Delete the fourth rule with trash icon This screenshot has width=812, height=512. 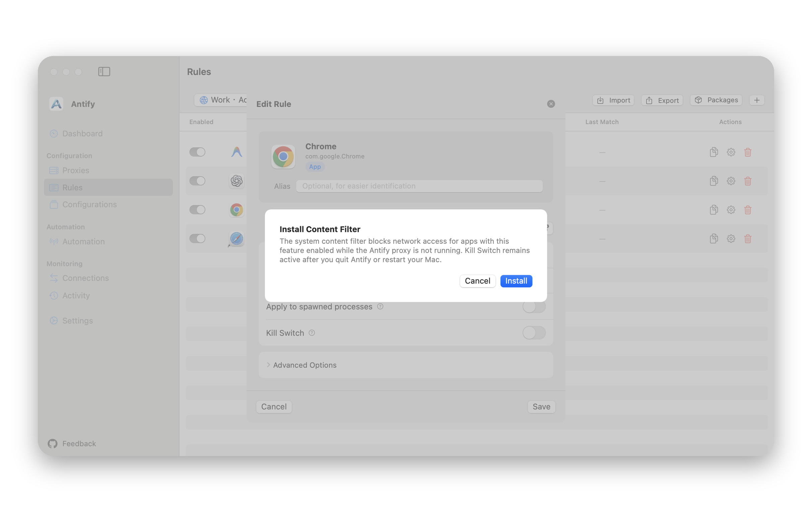(x=748, y=239)
